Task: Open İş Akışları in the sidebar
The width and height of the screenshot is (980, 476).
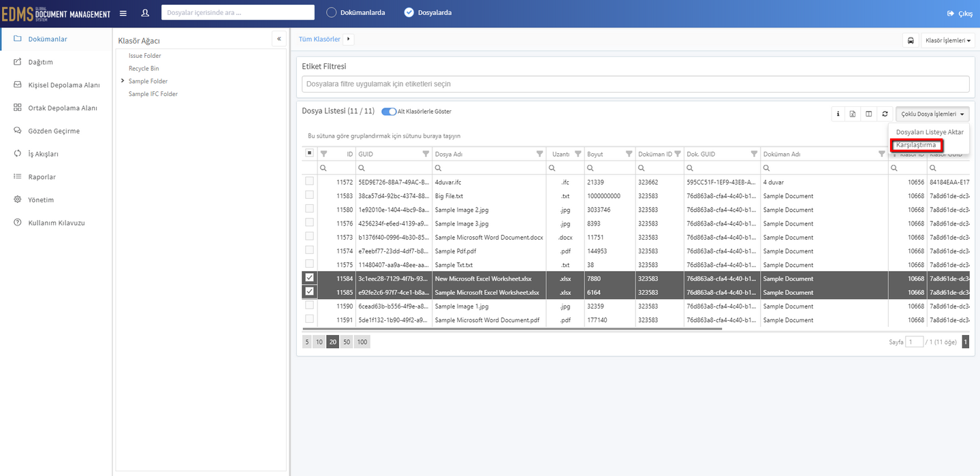Action: [x=44, y=154]
